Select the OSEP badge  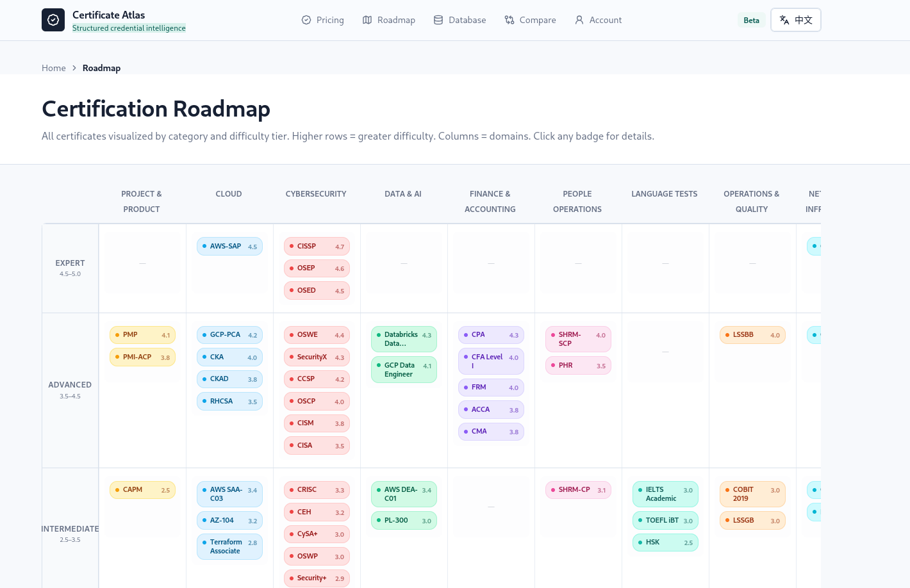point(317,268)
